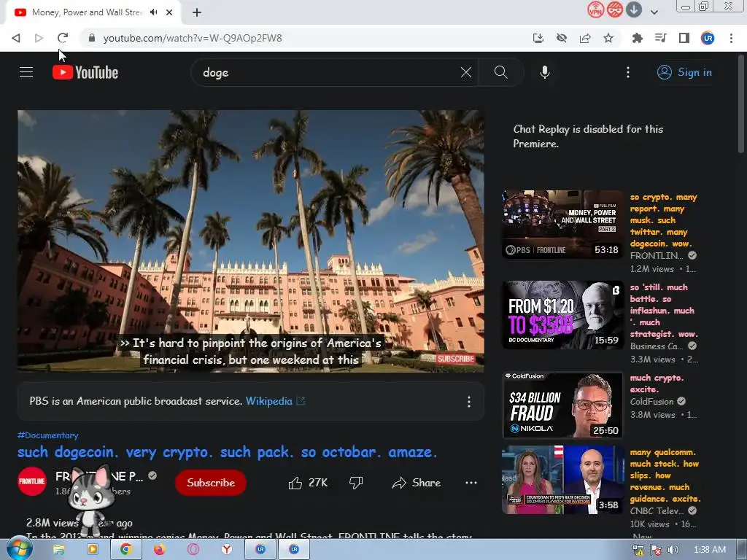This screenshot has width=747, height=560.
Task: Open the downloads arrow icon
Action: click(x=634, y=9)
